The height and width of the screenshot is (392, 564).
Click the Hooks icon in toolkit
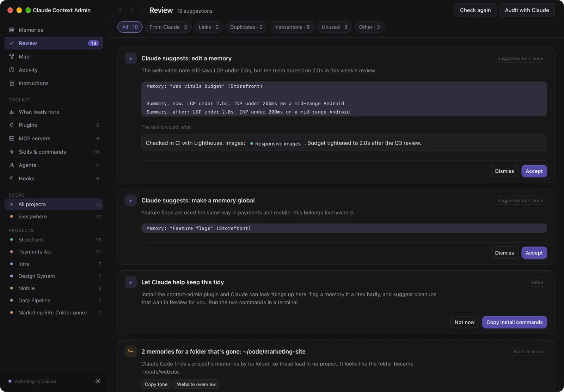(12, 178)
